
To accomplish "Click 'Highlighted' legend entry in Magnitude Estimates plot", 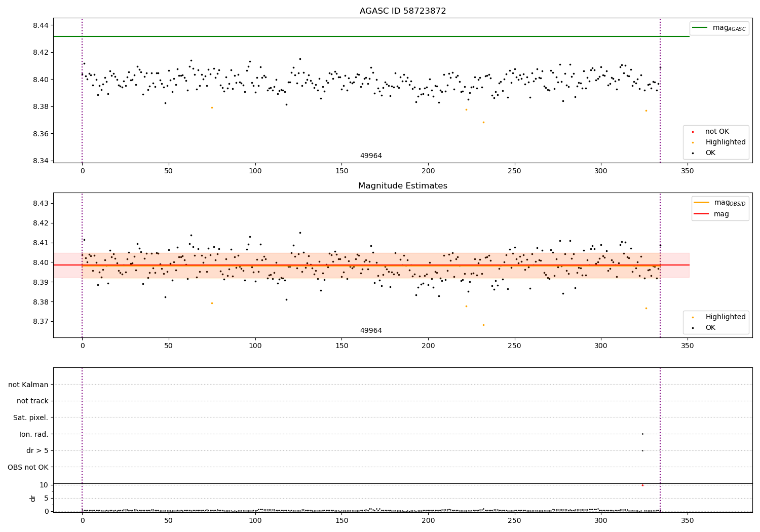I will tap(725, 317).
